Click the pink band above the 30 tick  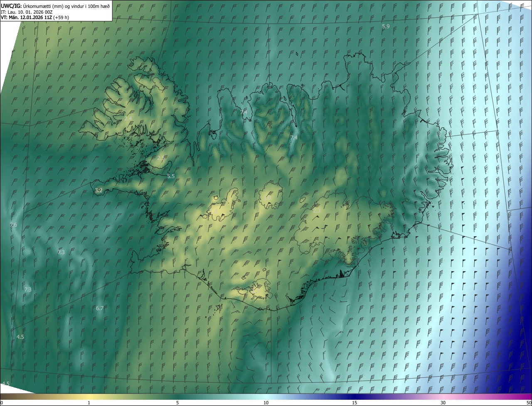click(x=443, y=397)
